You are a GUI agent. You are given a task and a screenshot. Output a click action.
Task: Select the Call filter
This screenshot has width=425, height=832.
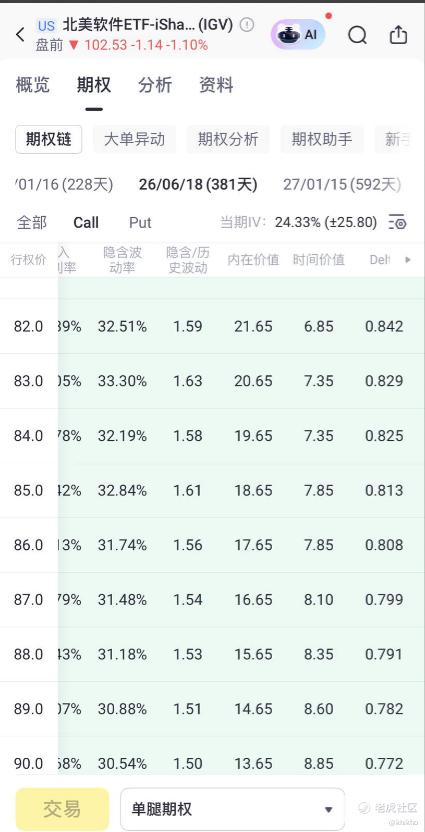86,222
